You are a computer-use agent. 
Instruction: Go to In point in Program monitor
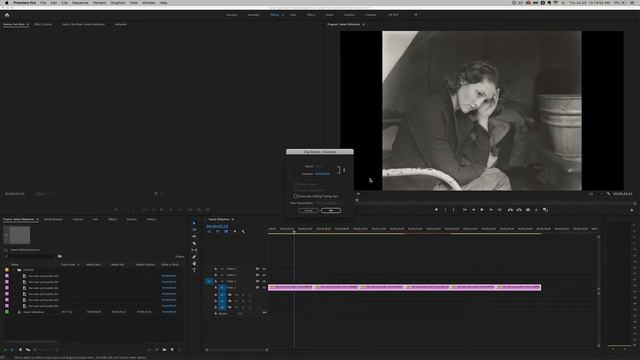tap(464, 210)
